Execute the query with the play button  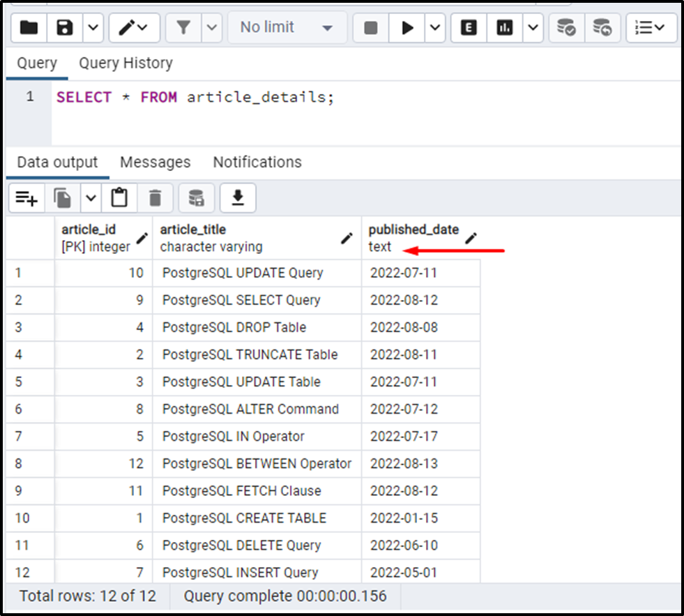[406, 28]
